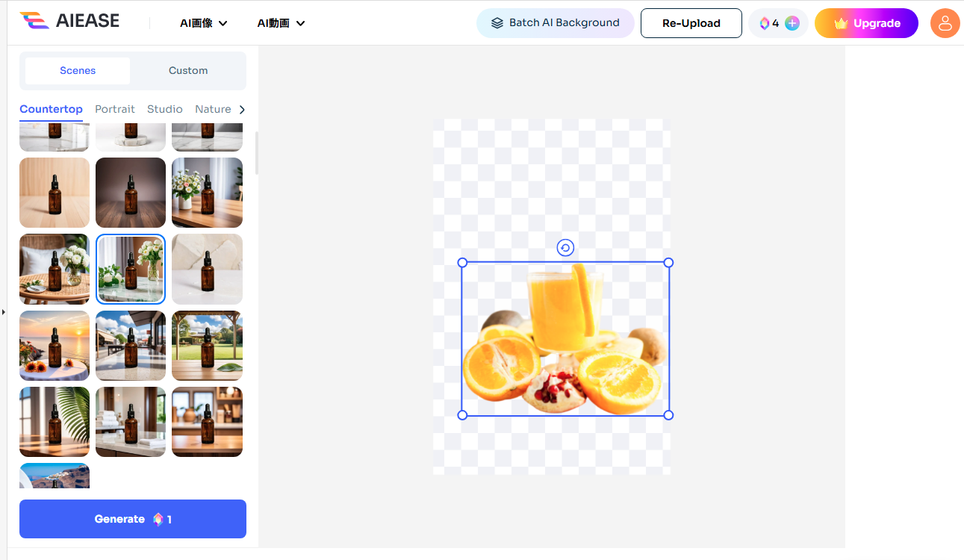Select the Portrait category
The height and width of the screenshot is (560, 964).
(x=115, y=109)
